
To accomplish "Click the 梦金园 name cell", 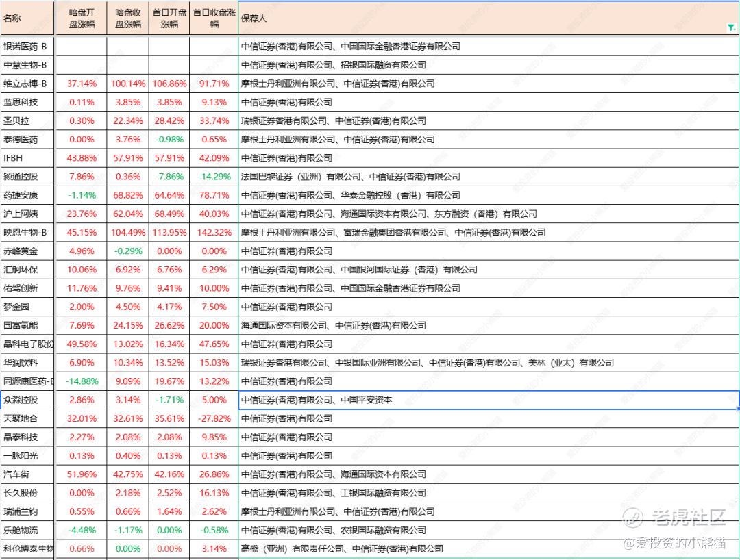I will 27,307.
